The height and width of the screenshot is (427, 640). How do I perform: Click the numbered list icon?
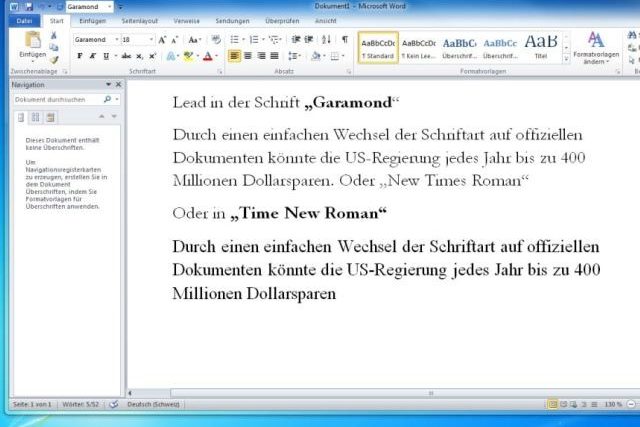[254, 40]
